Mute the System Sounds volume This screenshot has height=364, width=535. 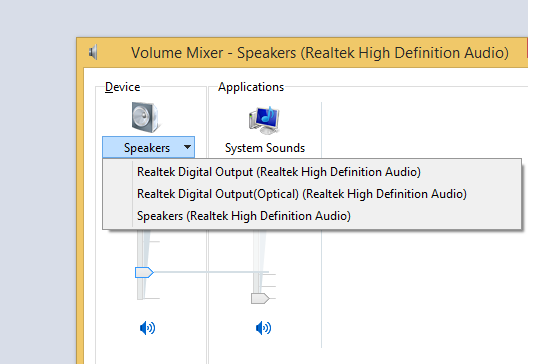point(263,328)
